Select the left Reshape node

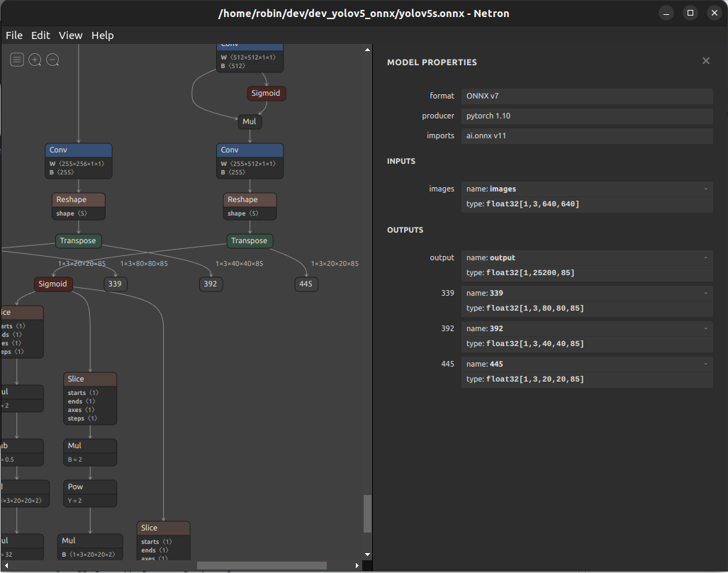coord(79,206)
